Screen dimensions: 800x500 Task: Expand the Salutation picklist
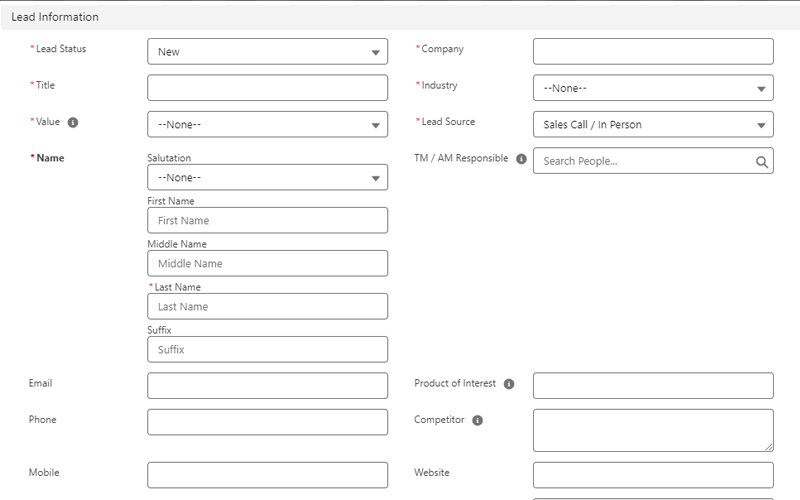(267, 178)
